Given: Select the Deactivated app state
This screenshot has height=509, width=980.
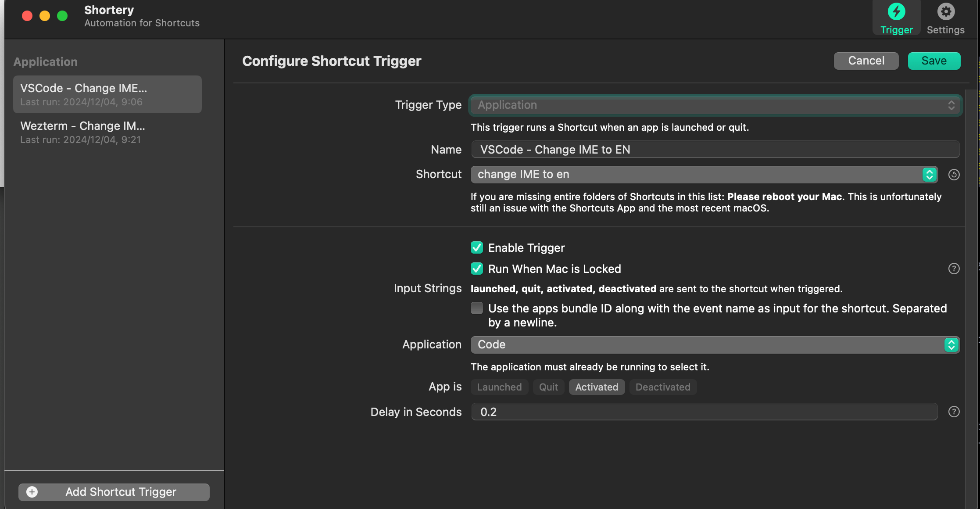Looking at the screenshot, I should 663,387.
